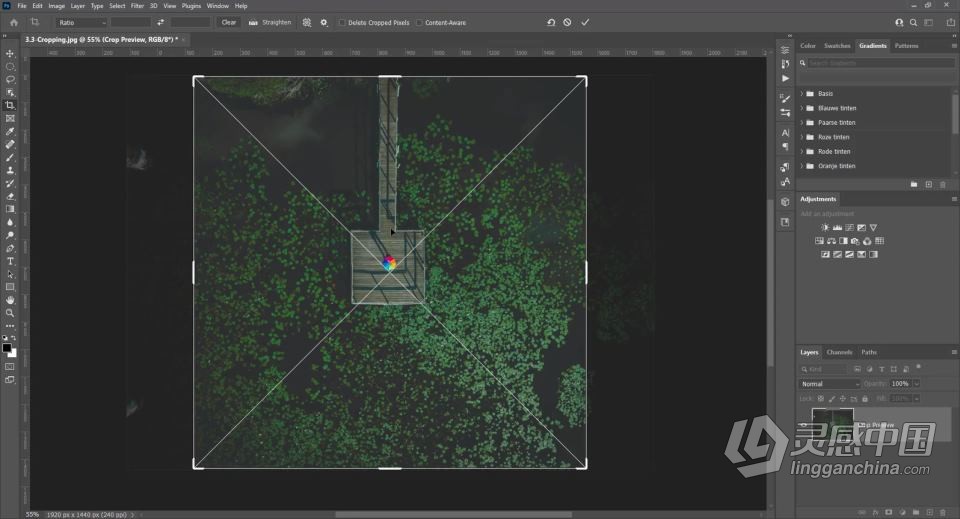Switch to the Paths tab
The width and height of the screenshot is (960, 519).
(869, 353)
